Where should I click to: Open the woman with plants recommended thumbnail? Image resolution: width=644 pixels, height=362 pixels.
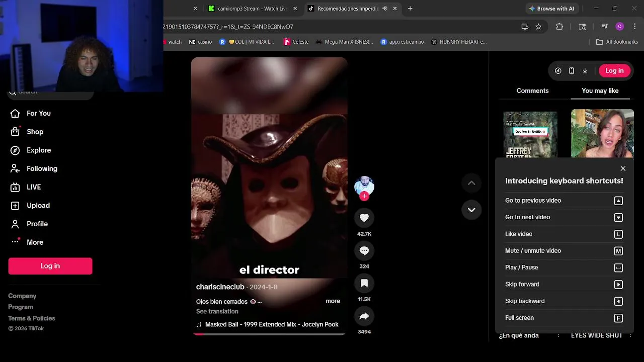point(602,133)
